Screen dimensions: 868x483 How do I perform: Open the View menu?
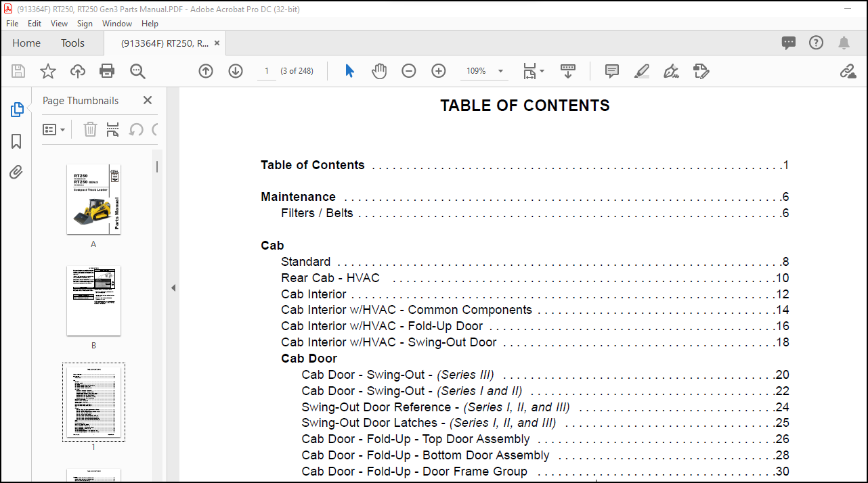pyautogui.click(x=59, y=23)
